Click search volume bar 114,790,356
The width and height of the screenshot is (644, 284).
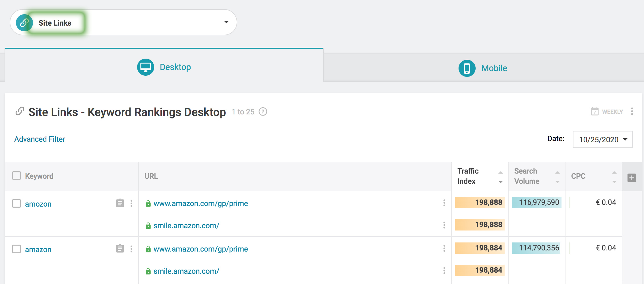point(536,248)
